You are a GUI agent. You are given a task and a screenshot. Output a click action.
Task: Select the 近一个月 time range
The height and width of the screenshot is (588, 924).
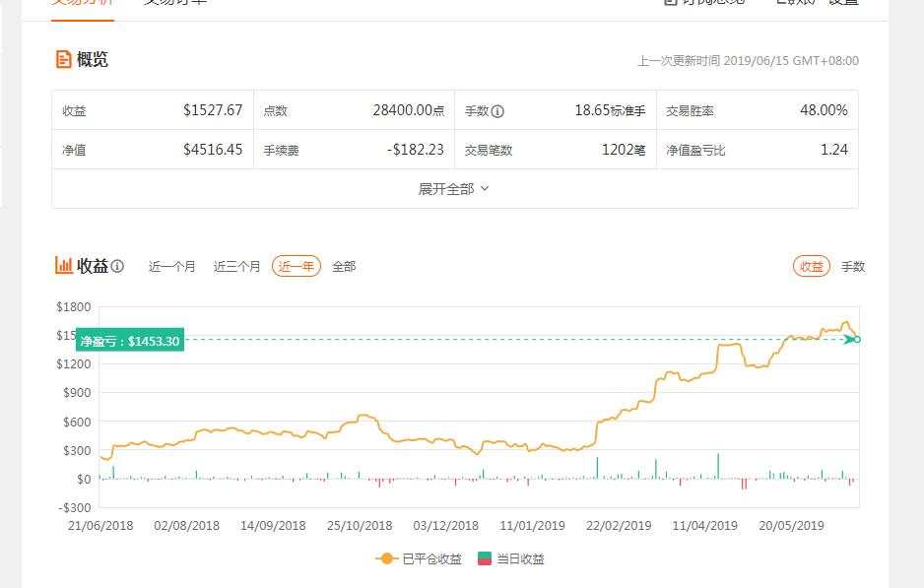click(x=172, y=266)
